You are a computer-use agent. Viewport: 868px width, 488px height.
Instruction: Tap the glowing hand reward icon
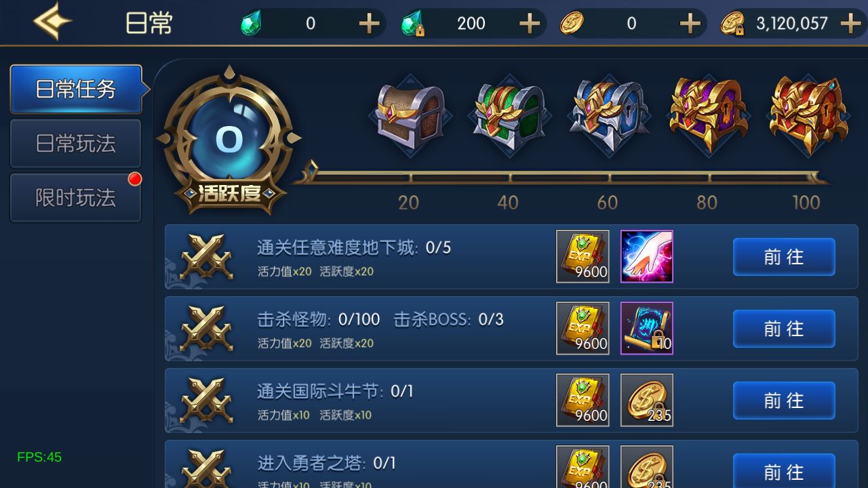[647, 256]
